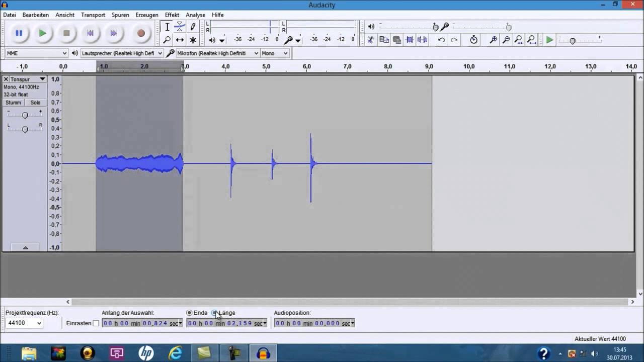Image resolution: width=644 pixels, height=362 pixels.
Task: Mute track with the Stumm button
Action: [x=13, y=103]
